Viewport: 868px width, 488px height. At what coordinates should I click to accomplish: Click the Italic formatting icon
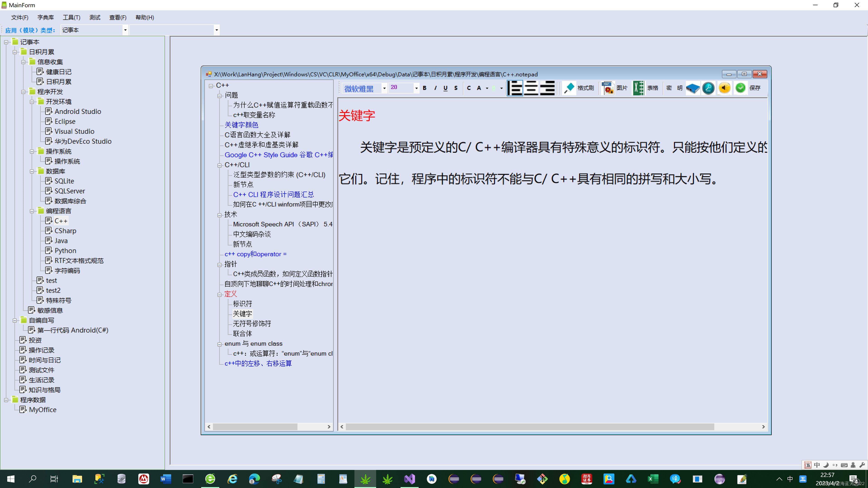[435, 88]
